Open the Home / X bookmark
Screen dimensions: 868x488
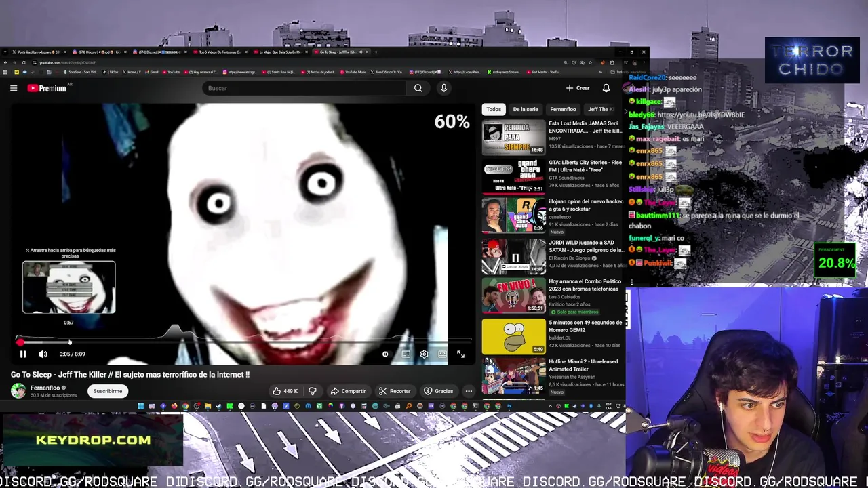tap(132, 72)
